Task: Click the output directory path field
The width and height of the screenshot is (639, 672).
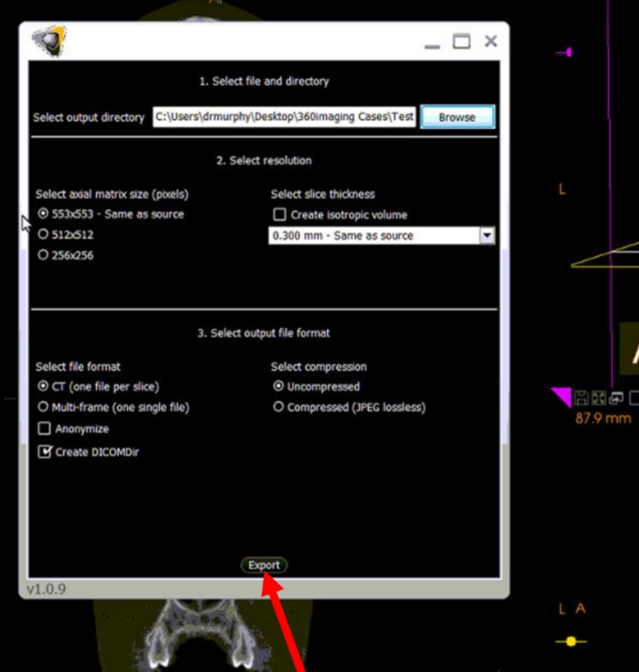Action: (x=284, y=117)
